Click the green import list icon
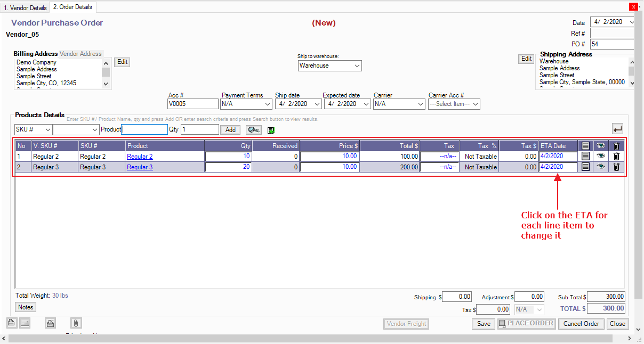Viewport: 644px width, 344px height. [271, 130]
